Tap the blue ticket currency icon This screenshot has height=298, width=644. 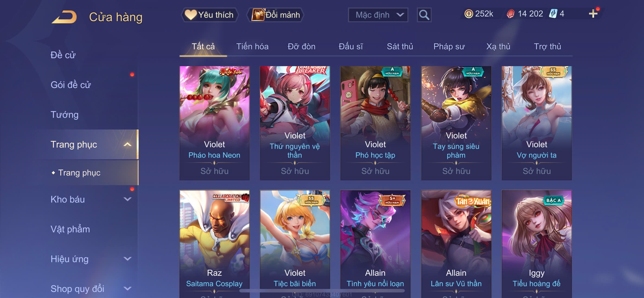(x=553, y=13)
